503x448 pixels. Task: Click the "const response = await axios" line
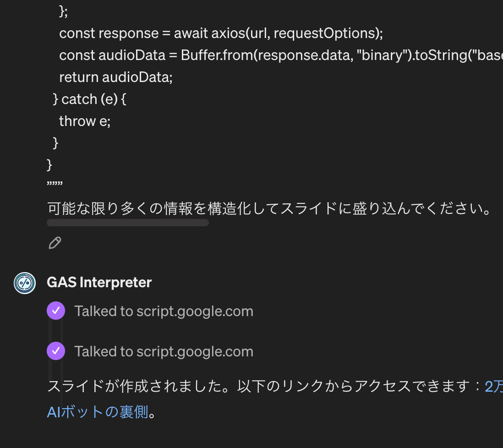coord(221,33)
